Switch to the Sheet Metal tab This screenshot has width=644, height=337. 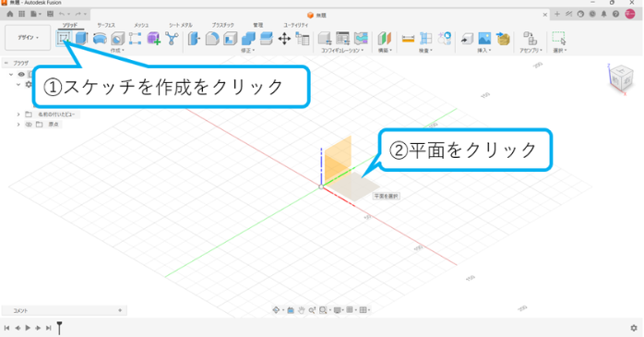(181, 25)
